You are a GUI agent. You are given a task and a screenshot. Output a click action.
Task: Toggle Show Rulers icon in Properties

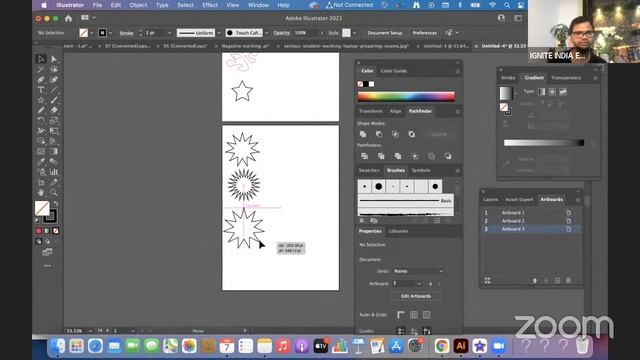pyautogui.click(x=401, y=315)
